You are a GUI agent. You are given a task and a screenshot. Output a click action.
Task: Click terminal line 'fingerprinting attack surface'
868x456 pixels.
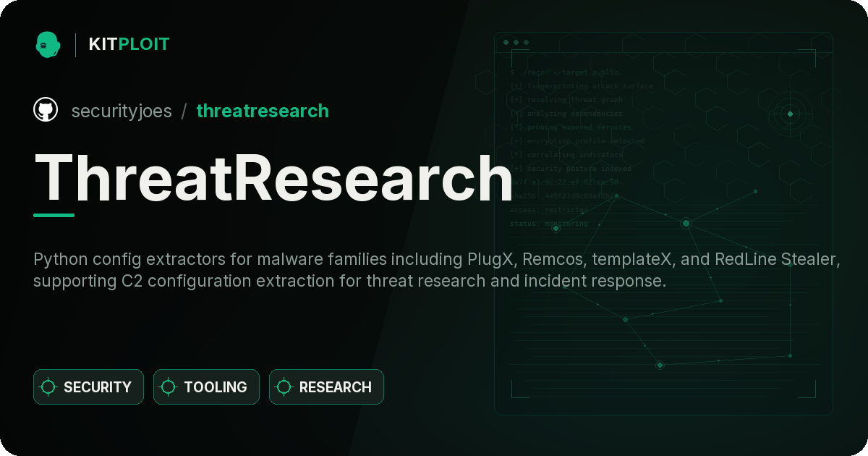[x=582, y=86]
